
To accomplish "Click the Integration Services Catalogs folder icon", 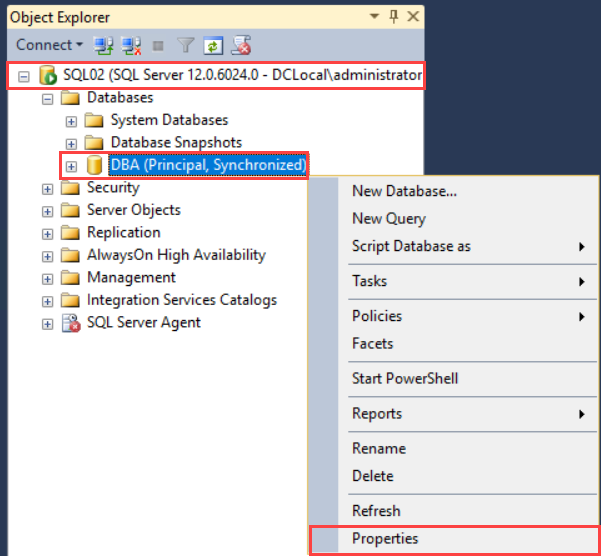I will pyautogui.click(x=70, y=301).
